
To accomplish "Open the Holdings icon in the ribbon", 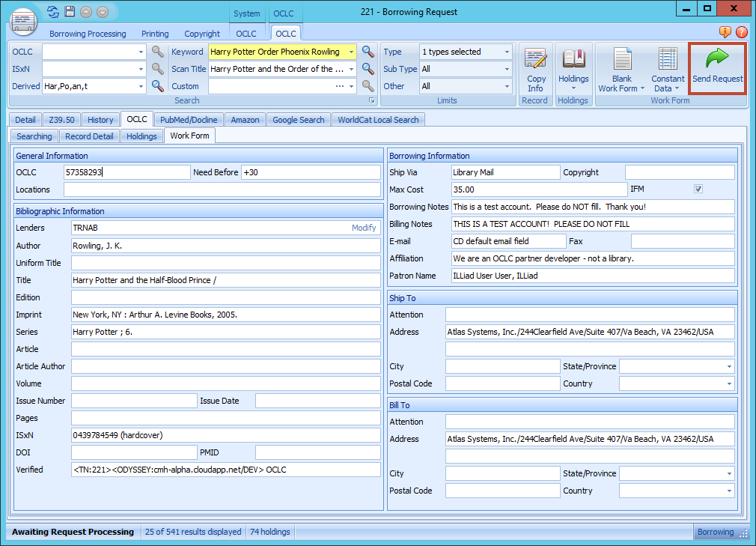I will tap(573, 69).
